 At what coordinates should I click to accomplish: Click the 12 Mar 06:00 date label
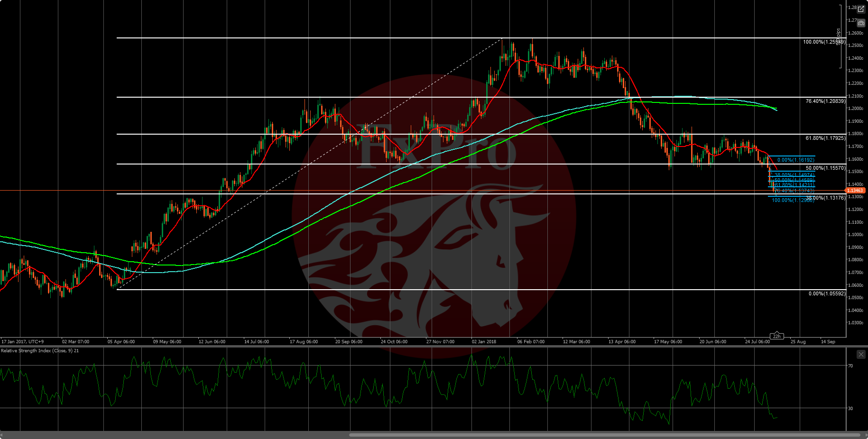(x=576, y=342)
